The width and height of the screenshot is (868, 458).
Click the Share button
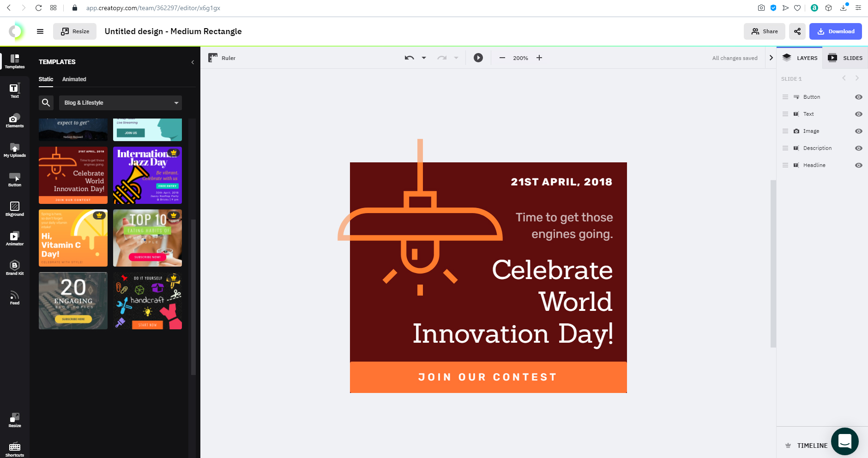(764, 31)
